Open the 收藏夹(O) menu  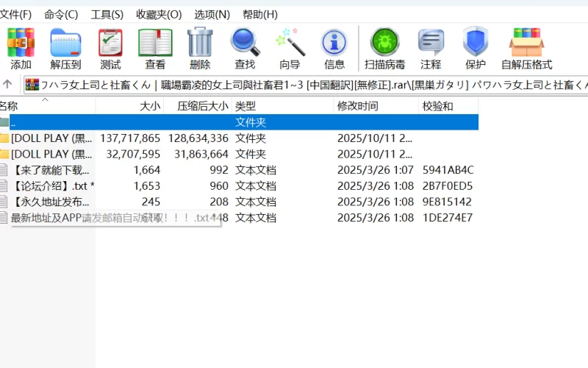tap(159, 15)
